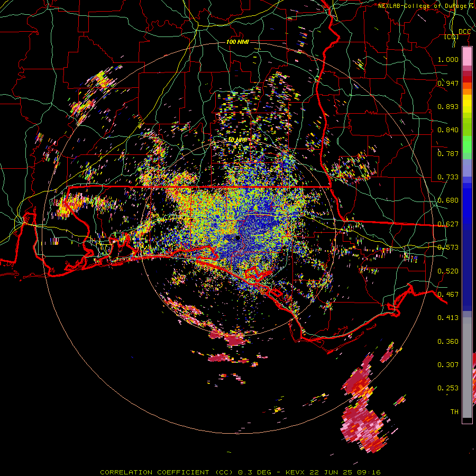Click the 0.840 scale value

pyautogui.click(x=448, y=130)
